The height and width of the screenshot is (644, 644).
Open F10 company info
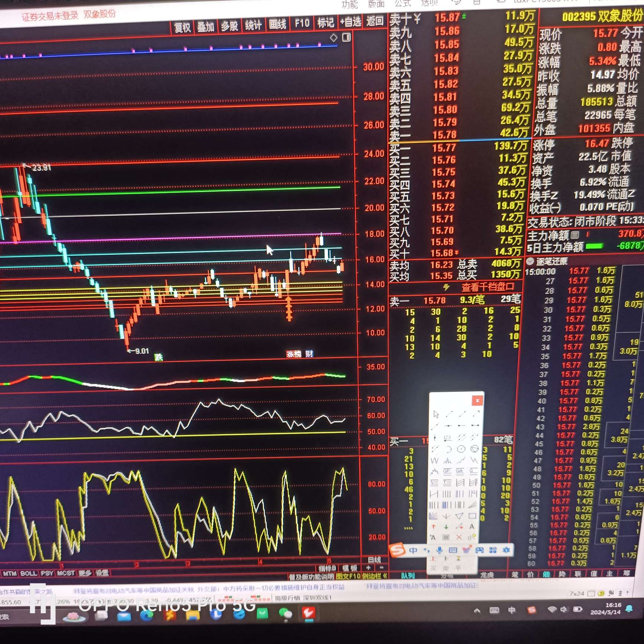[302, 23]
